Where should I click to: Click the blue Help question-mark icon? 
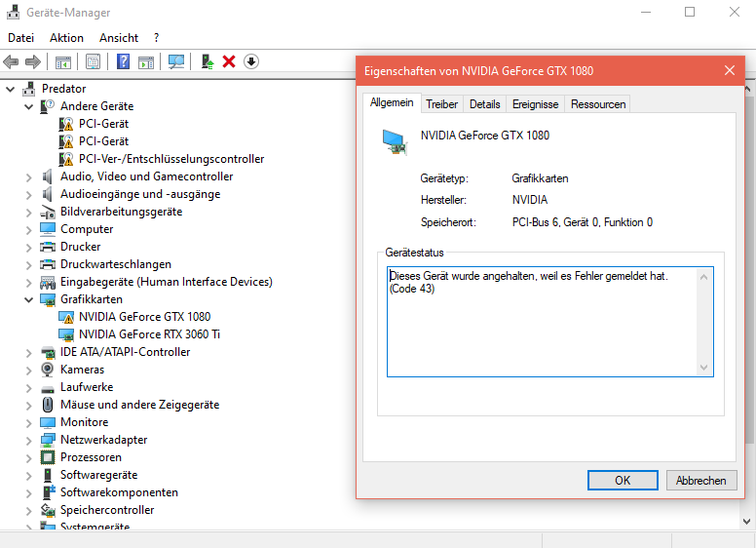pos(124,61)
